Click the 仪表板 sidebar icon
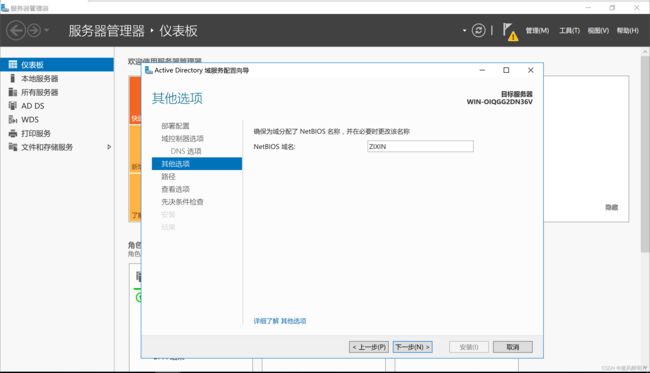The image size is (650, 373). point(13,64)
